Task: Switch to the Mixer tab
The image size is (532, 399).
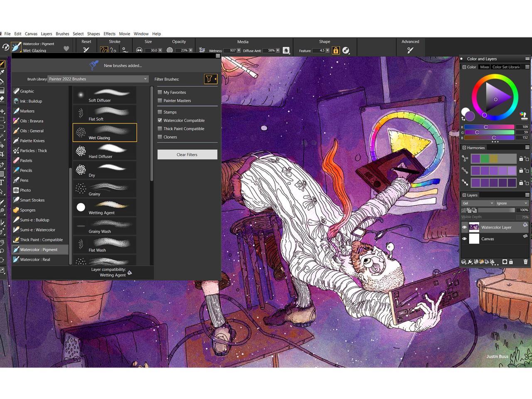Action: click(x=484, y=67)
